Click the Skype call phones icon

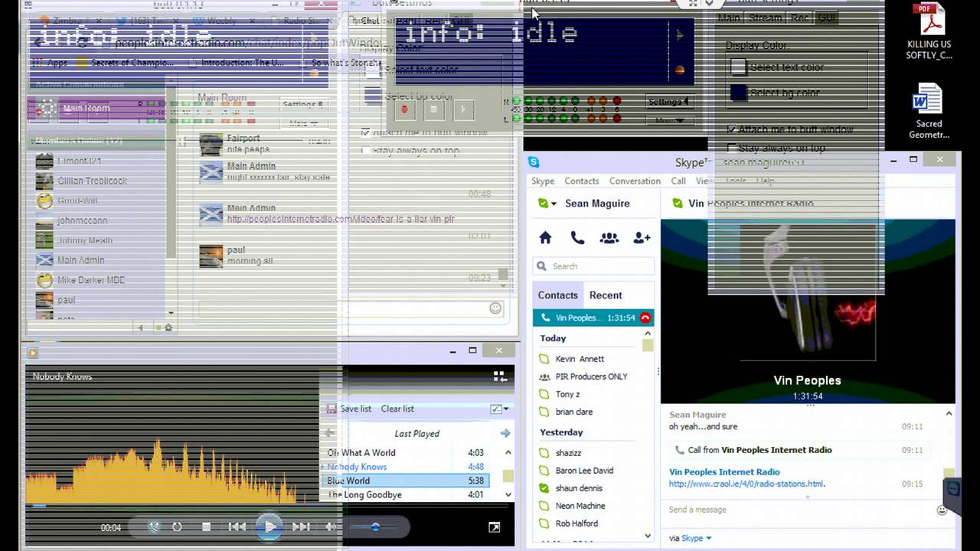(577, 238)
